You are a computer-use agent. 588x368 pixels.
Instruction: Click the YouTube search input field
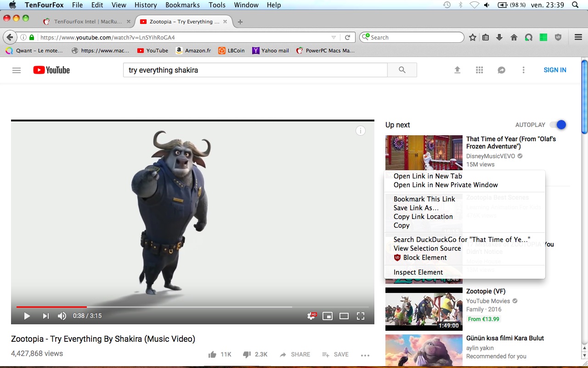255,70
